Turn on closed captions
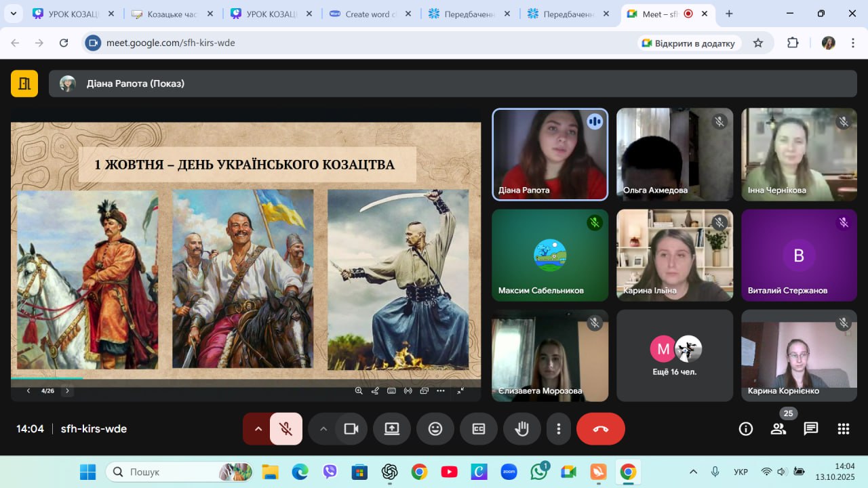868x488 pixels. [x=479, y=429]
